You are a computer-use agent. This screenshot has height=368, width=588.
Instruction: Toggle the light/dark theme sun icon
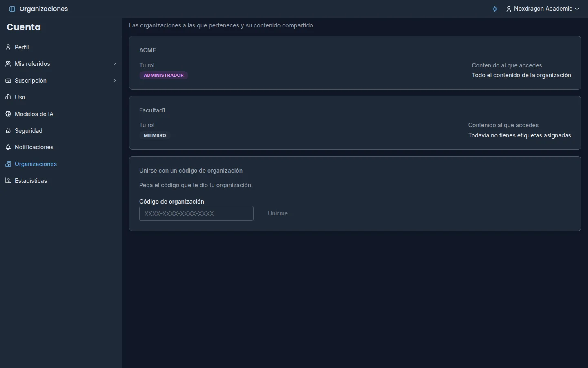(x=495, y=9)
